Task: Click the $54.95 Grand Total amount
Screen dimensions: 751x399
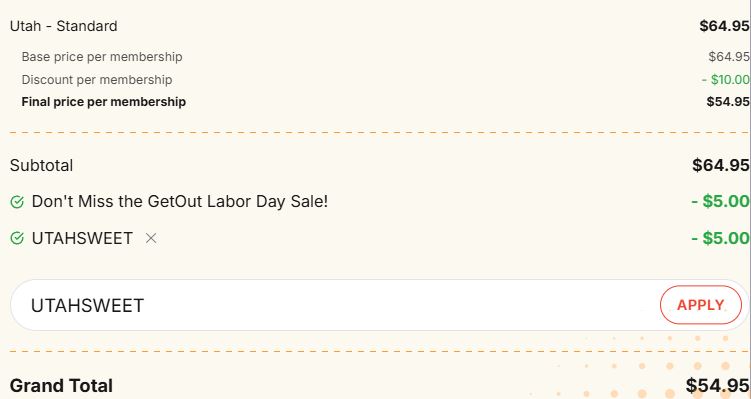Action: tap(717, 385)
